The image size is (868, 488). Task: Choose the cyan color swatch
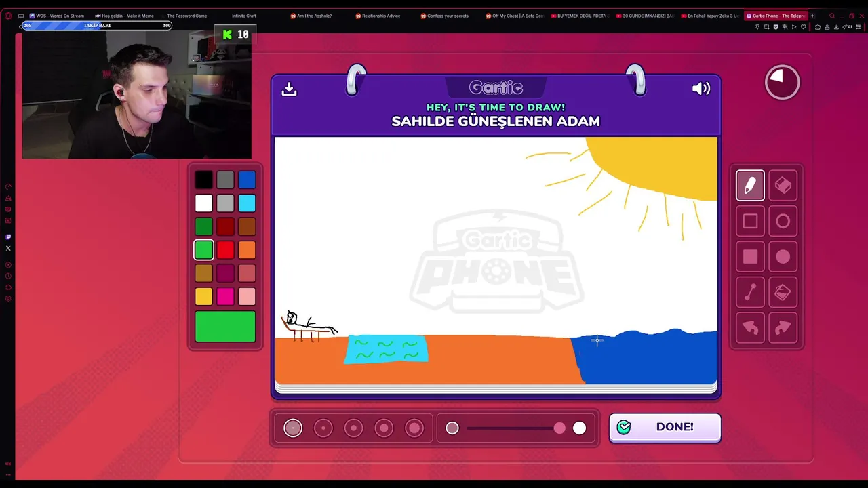click(x=247, y=203)
